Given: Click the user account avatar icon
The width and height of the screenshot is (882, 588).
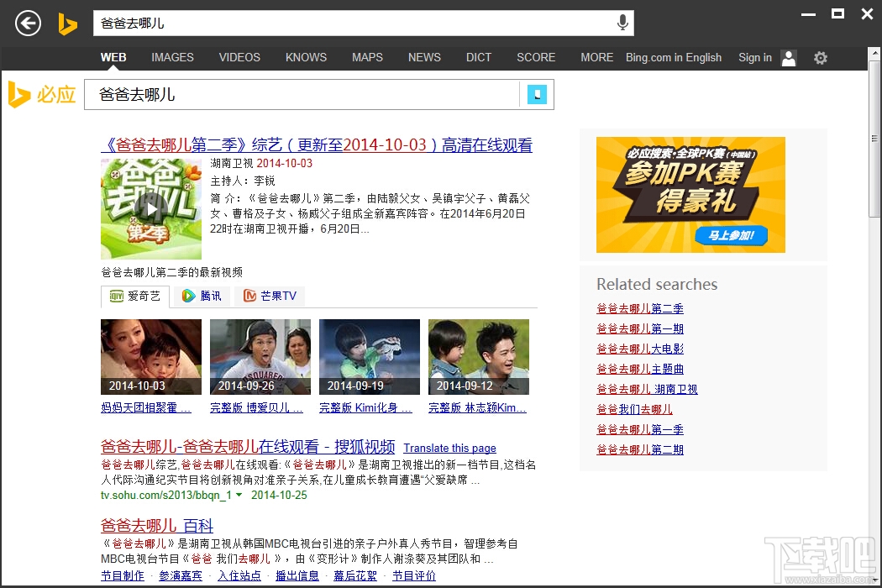Looking at the screenshot, I should tap(789, 58).
